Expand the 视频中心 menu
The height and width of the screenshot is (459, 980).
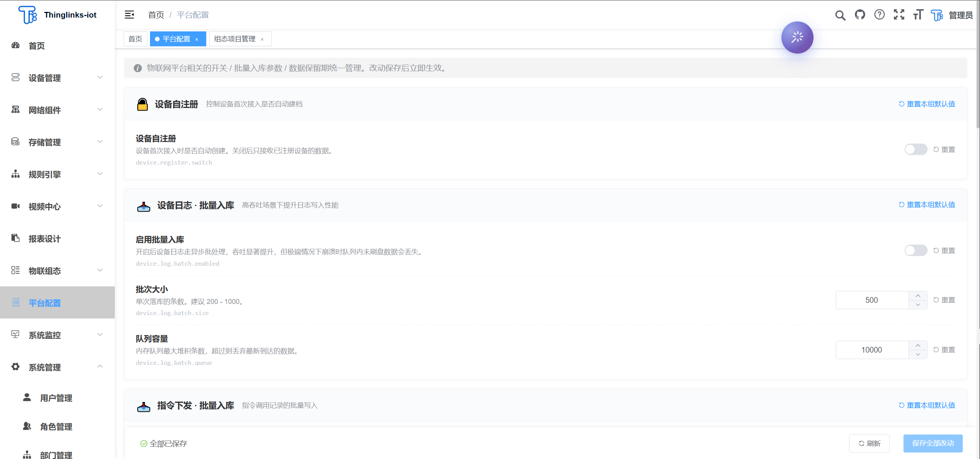click(57, 207)
